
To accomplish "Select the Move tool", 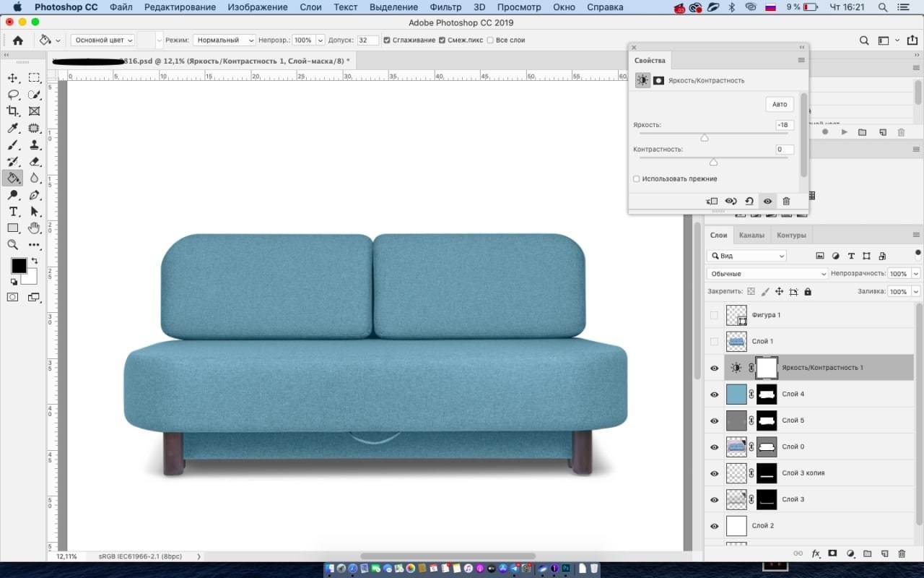I will coord(13,78).
